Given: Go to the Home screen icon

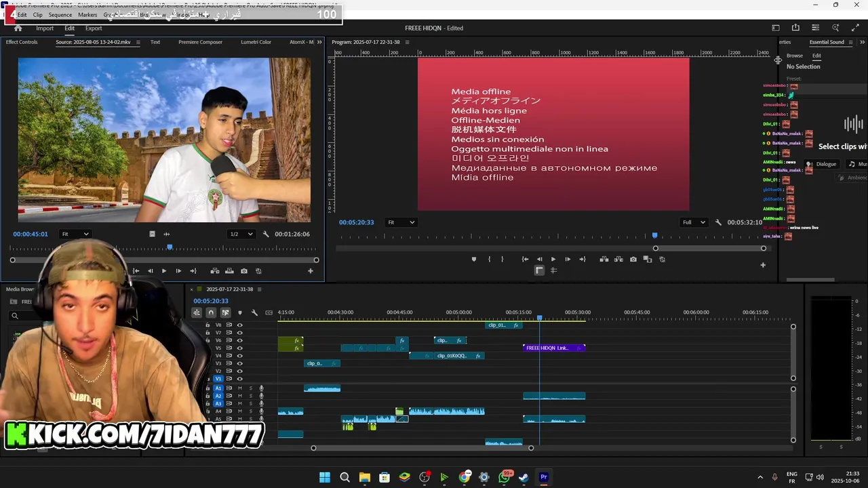Looking at the screenshot, I should 18,28.
